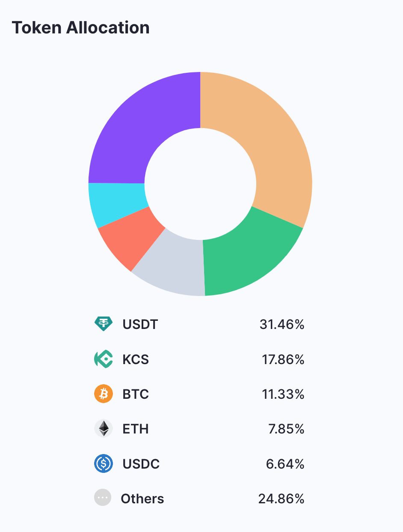Click the white center of the donut chart
This screenshot has width=403, height=532.
(x=200, y=184)
